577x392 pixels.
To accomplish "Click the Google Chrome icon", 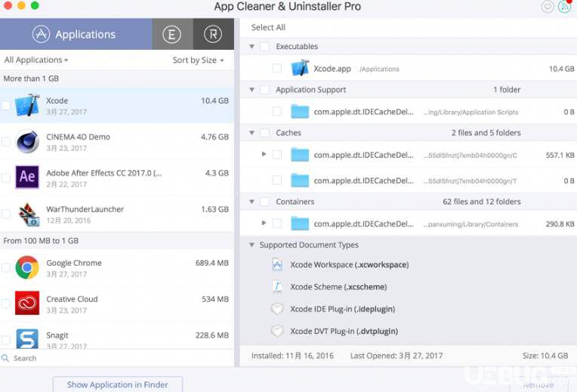I will [x=27, y=267].
